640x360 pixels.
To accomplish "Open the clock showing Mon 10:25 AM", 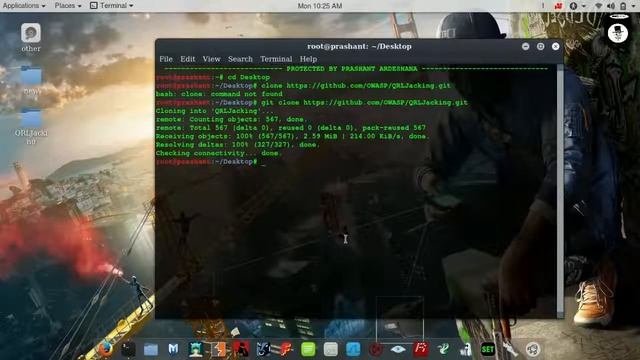I will (320, 6).
